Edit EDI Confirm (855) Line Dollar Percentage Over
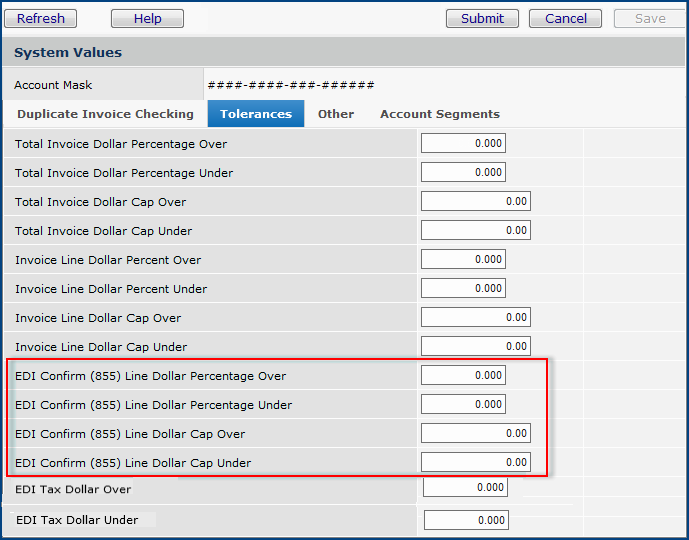The width and height of the screenshot is (689, 540). (x=463, y=376)
